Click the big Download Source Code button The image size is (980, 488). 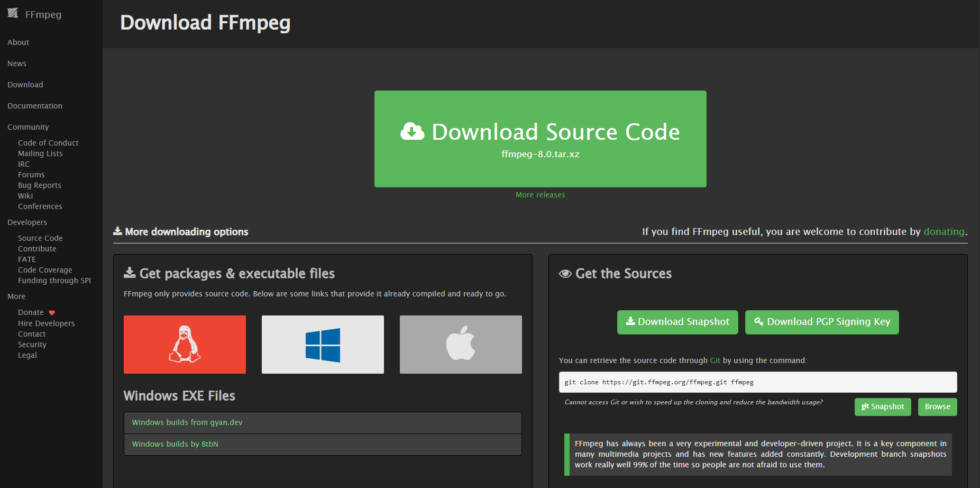(541, 139)
